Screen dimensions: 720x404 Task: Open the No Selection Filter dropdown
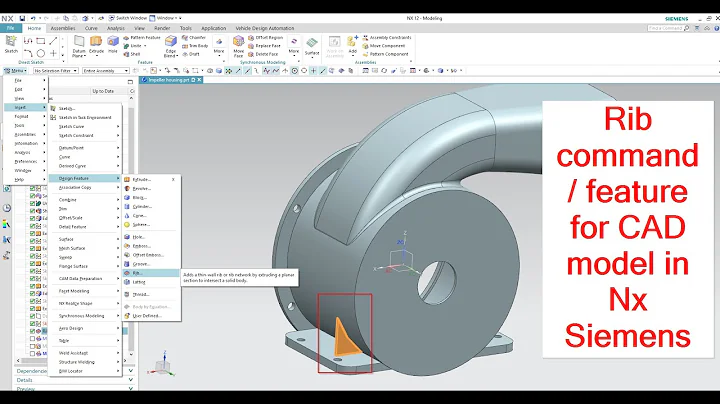[56, 71]
